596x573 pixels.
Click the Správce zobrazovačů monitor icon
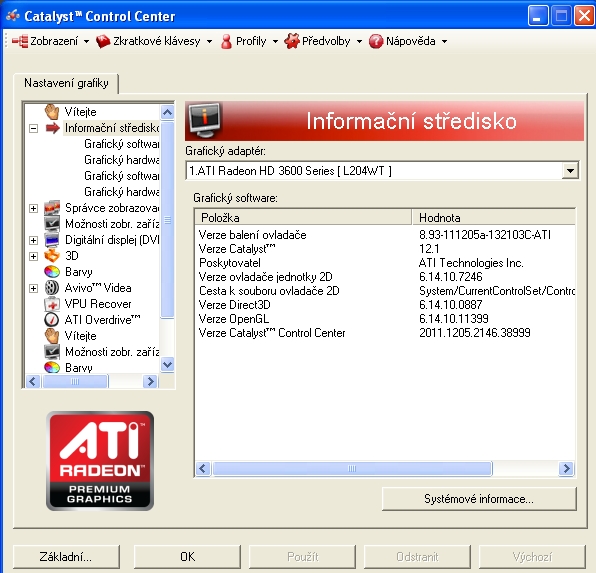point(52,208)
